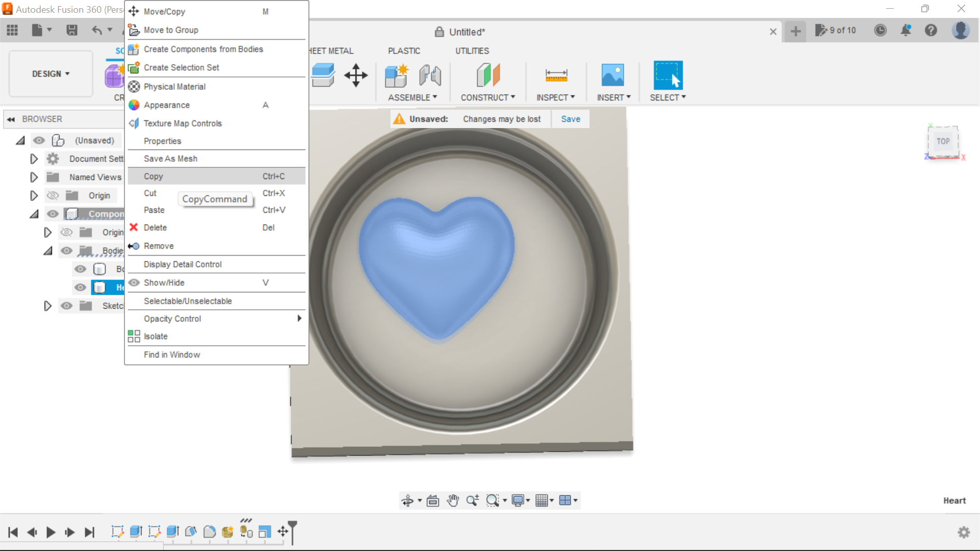The height and width of the screenshot is (551, 980).
Task: Switch to the PLASTIC ribbon tab
Action: [404, 51]
